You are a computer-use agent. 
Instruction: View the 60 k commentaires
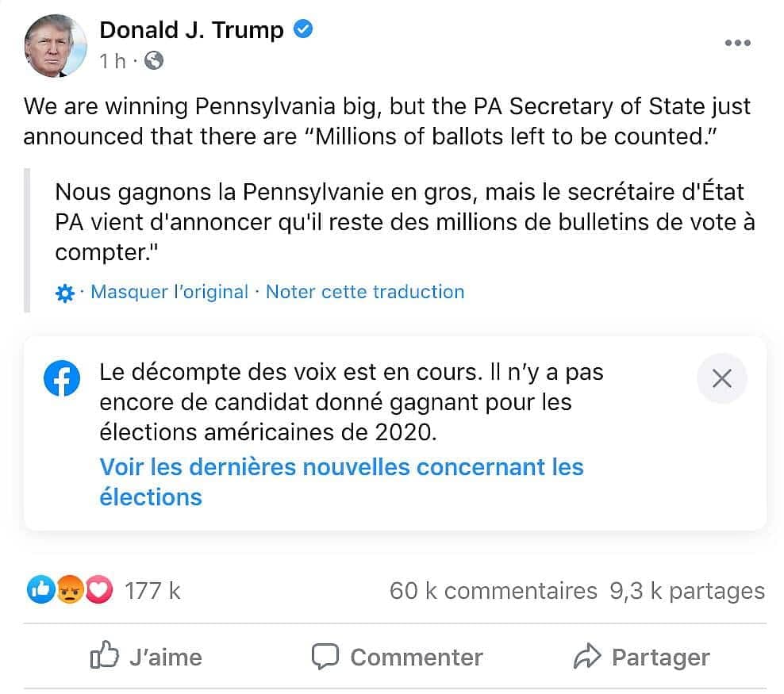tap(493, 591)
